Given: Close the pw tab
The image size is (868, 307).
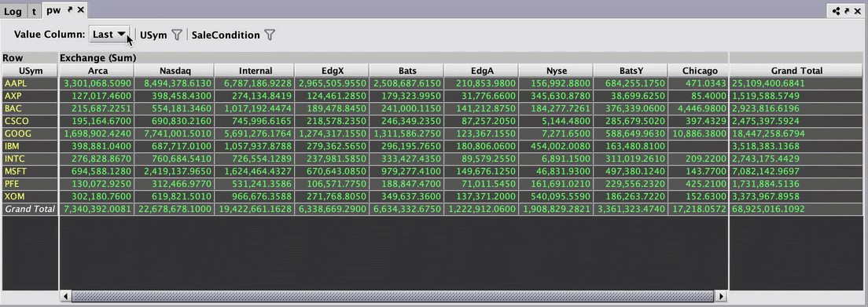Looking at the screenshot, I should (80, 9).
